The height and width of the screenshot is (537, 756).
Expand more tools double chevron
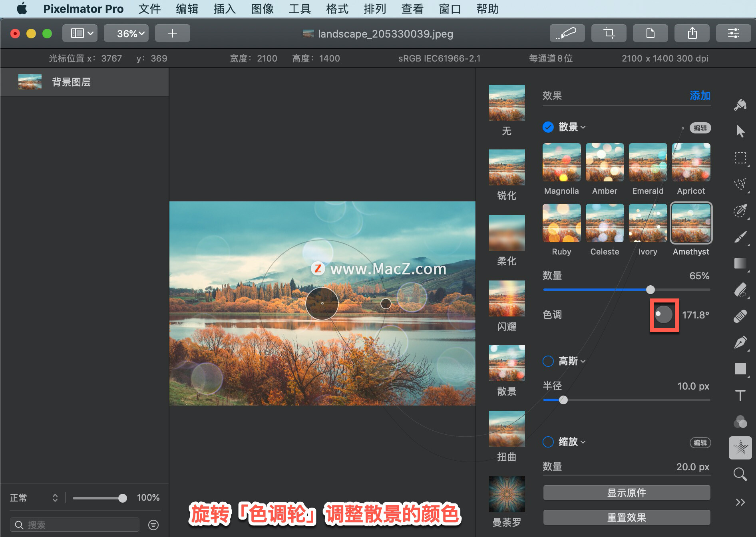[740, 502]
